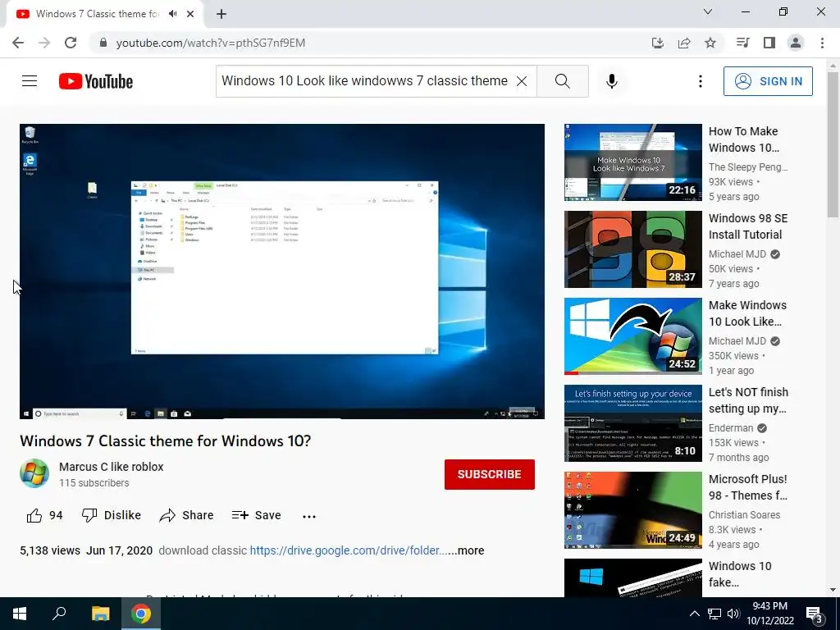The image size is (840, 630).
Task: Open Chrome side panel
Action: pos(769,43)
